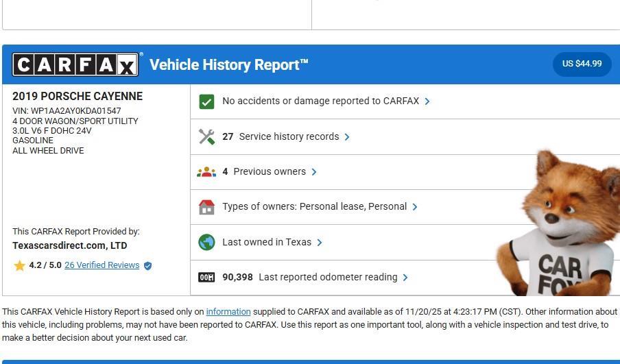Click the odometer reading icon
This screenshot has height=364, width=620.
(x=206, y=278)
